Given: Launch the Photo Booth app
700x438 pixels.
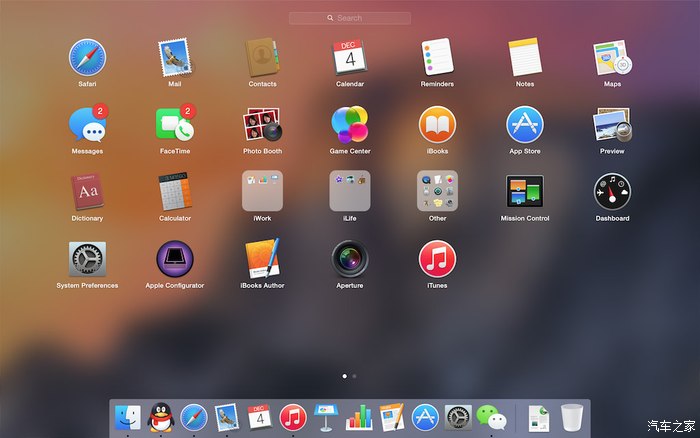Looking at the screenshot, I should point(262,124).
